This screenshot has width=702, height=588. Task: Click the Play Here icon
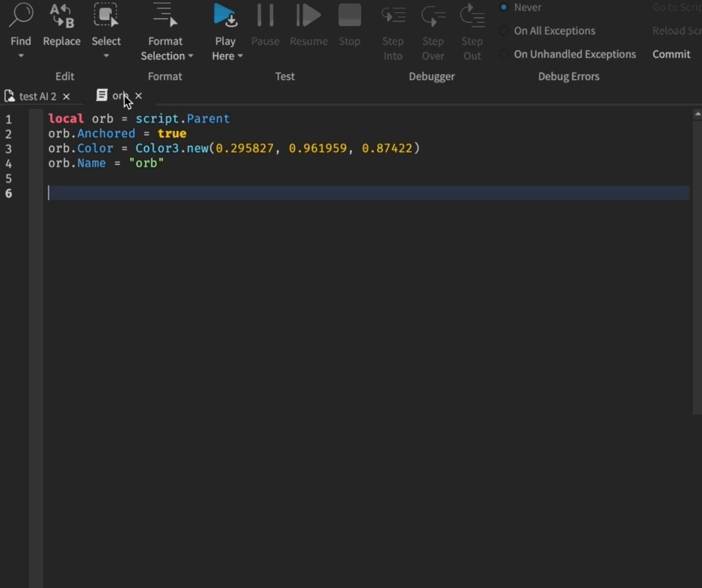coord(224,16)
